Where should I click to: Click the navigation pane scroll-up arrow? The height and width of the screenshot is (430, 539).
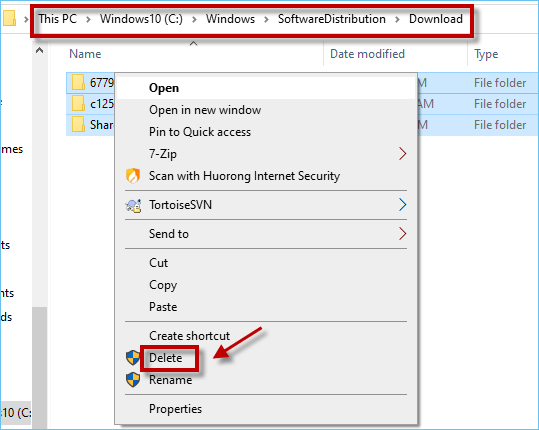[40, 51]
